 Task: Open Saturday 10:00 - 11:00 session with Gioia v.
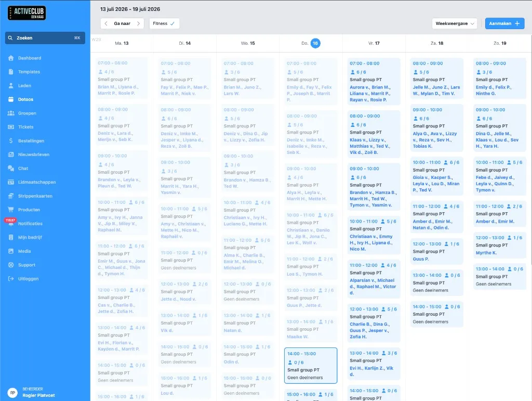(436, 176)
